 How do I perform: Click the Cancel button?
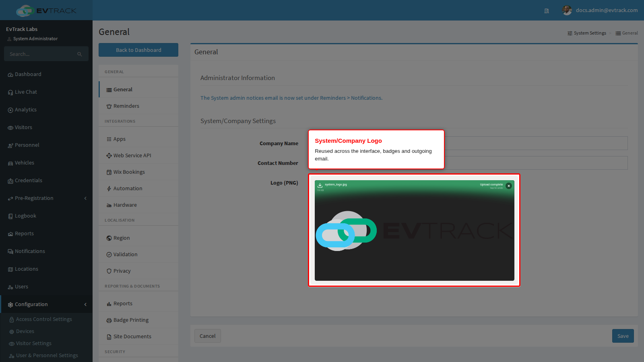208,336
